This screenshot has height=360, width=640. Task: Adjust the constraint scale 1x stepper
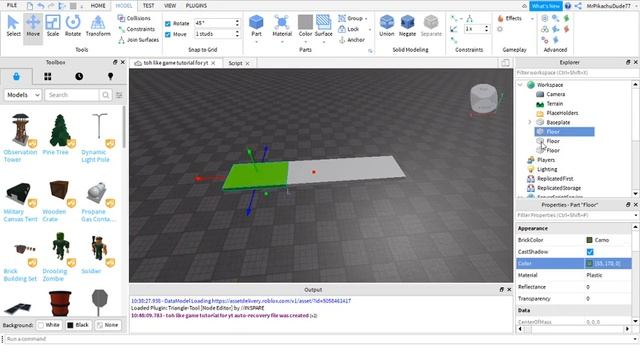[x=486, y=29]
